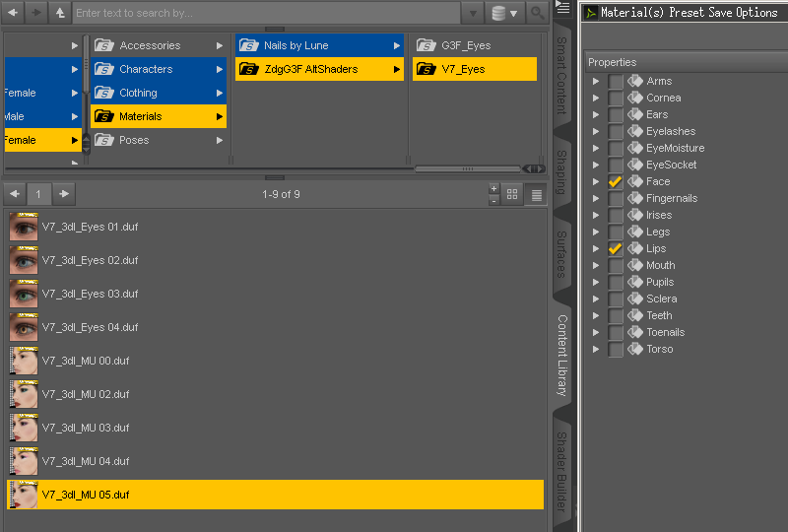Enable the Cornea checkbox

click(x=615, y=98)
